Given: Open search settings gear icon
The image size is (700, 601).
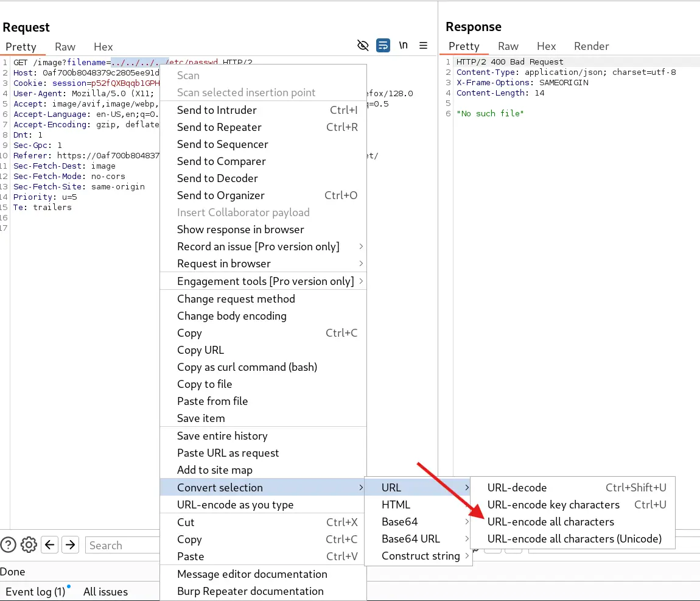Looking at the screenshot, I should click(29, 545).
